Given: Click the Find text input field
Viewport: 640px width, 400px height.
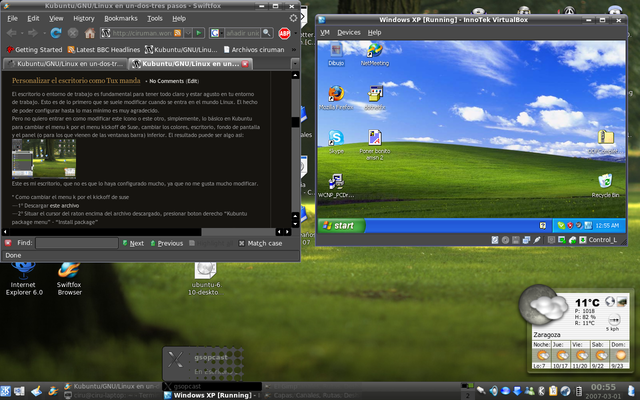Looking at the screenshot, I should [x=77, y=243].
